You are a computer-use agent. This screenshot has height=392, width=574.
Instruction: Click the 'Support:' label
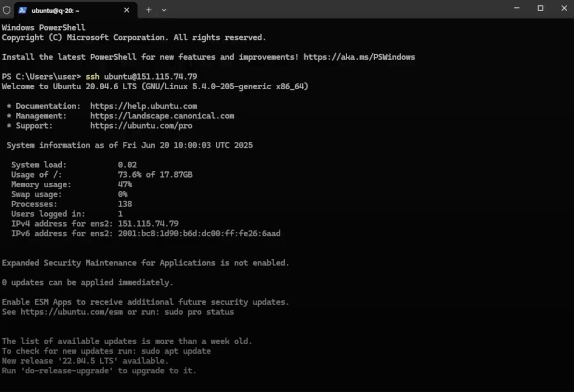click(x=34, y=126)
